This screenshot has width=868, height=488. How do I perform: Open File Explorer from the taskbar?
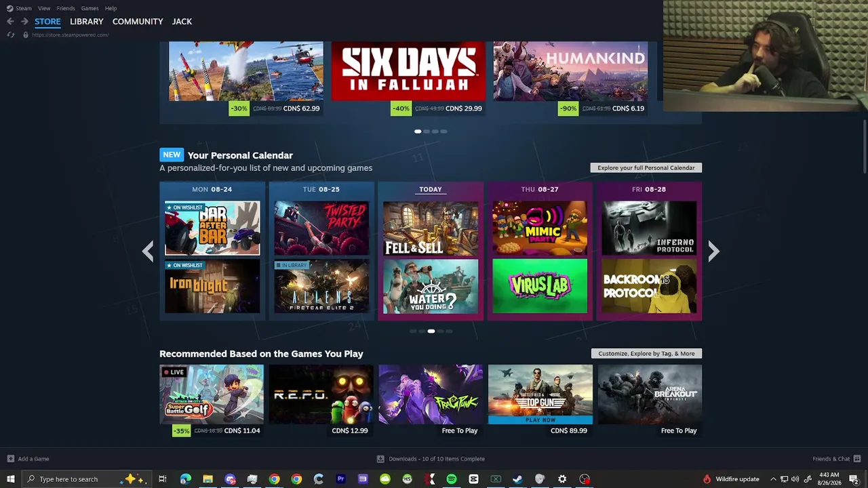point(208,479)
